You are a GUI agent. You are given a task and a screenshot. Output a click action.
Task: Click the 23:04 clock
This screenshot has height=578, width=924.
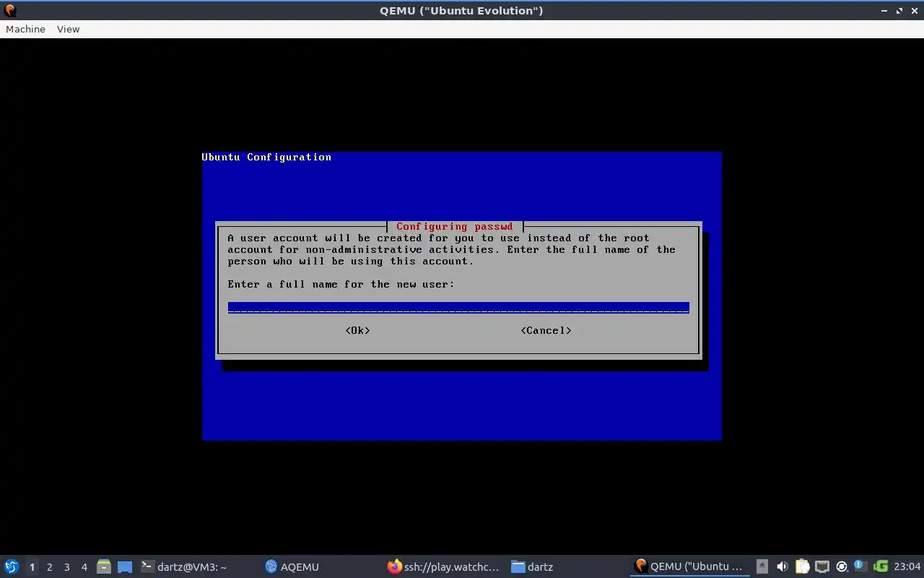907,566
